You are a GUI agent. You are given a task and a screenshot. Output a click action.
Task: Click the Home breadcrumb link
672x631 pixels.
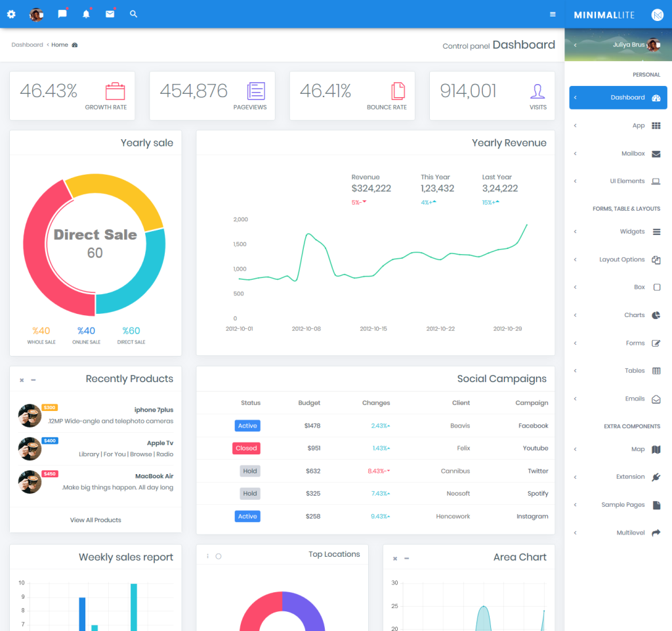tap(60, 45)
